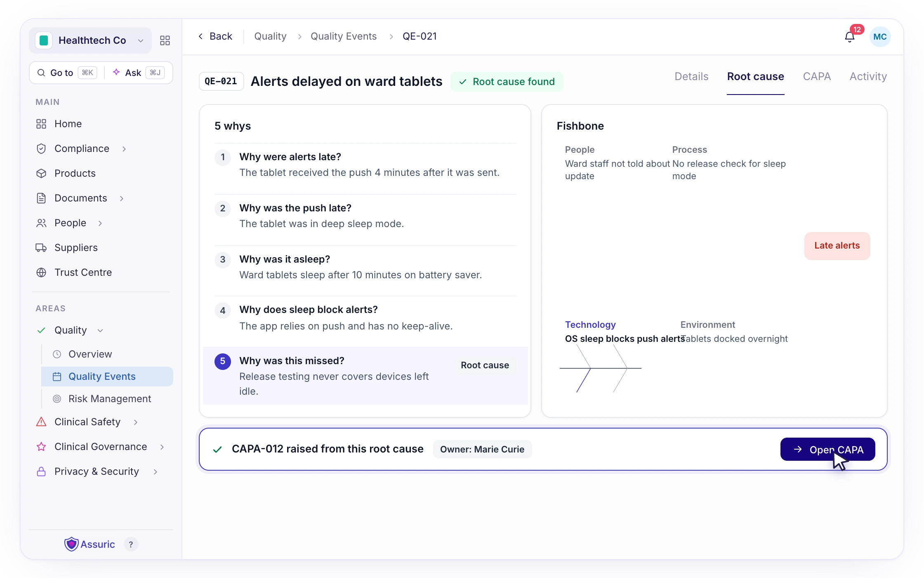Open the Activity tab
Screen dimensions: 924x578
[x=868, y=76]
